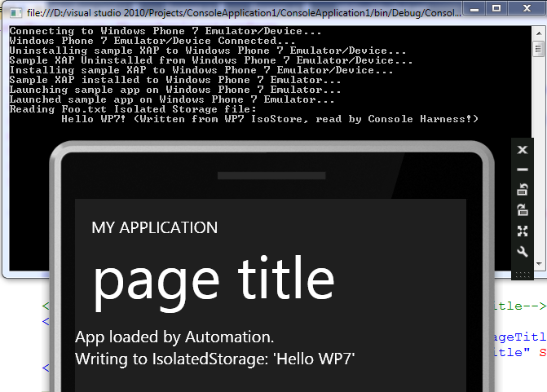
Task: Click 'Sample XAP installed' console line
Action: 175,80
